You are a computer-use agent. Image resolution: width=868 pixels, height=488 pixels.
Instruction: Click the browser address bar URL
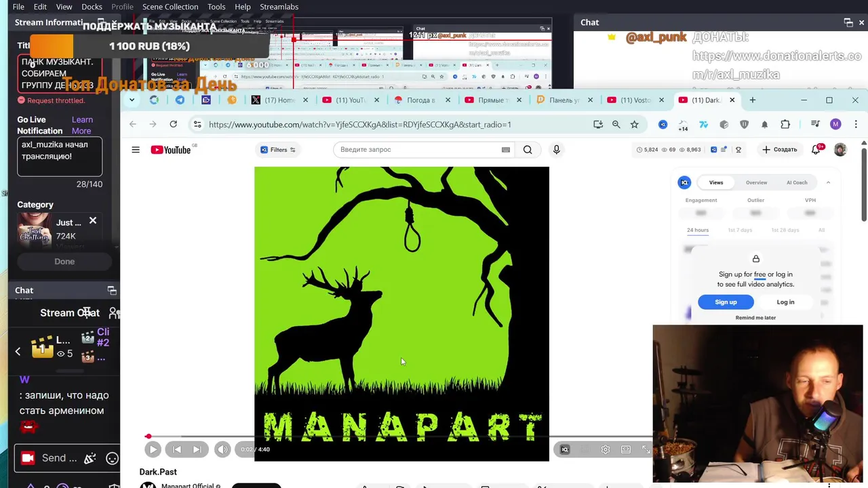[x=359, y=125]
